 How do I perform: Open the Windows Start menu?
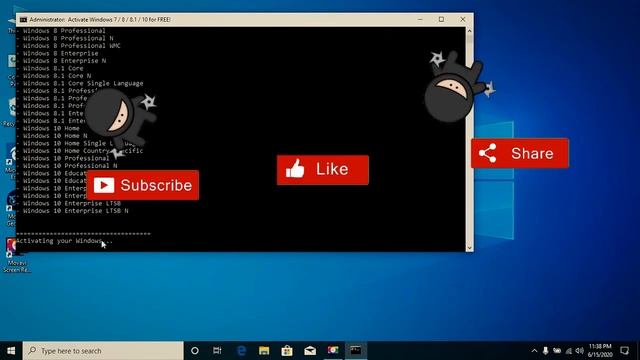11,351
